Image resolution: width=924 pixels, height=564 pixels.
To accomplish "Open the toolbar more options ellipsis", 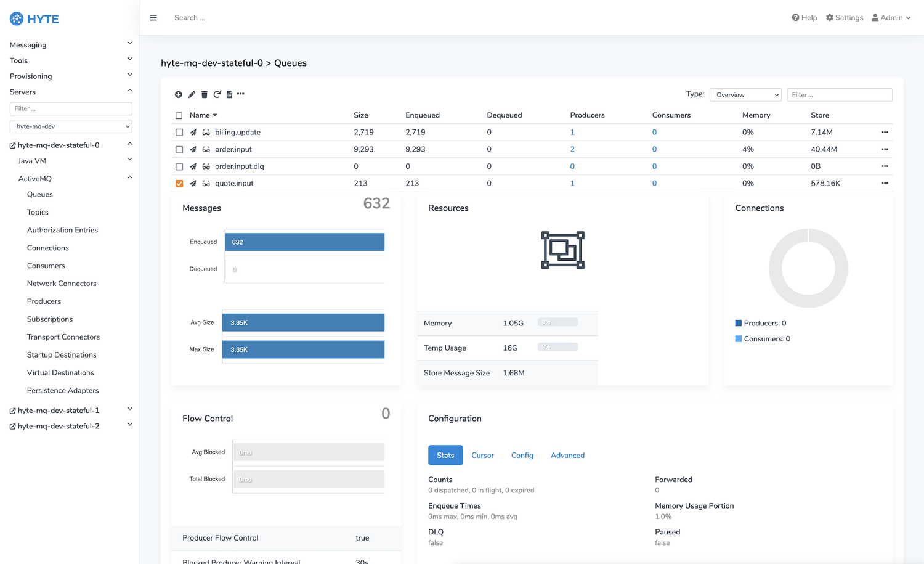I will click(x=241, y=94).
